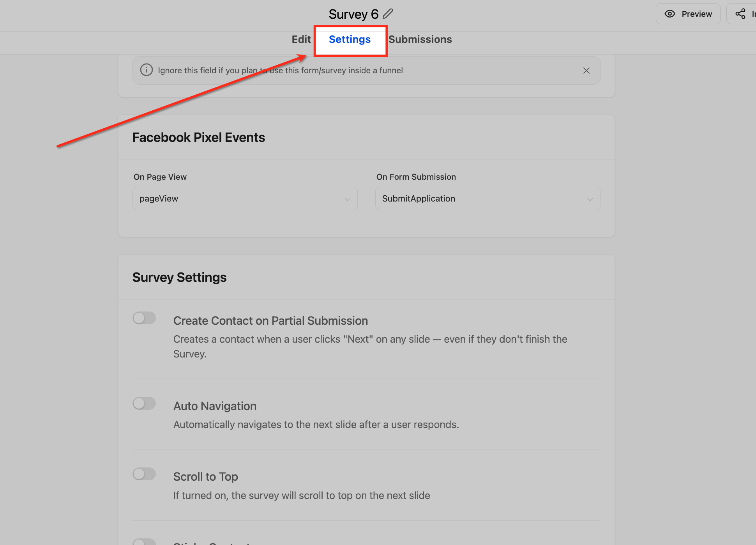Open the Submissions tab

click(x=420, y=39)
